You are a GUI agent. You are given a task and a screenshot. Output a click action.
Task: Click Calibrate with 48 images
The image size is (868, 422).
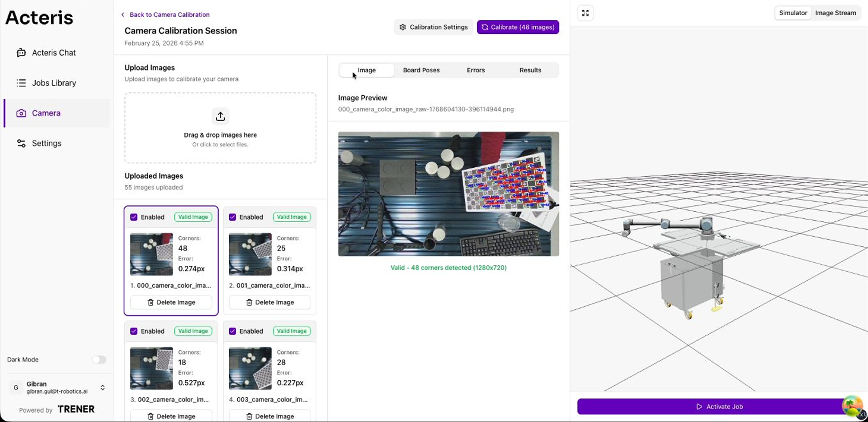coord(518,27)
